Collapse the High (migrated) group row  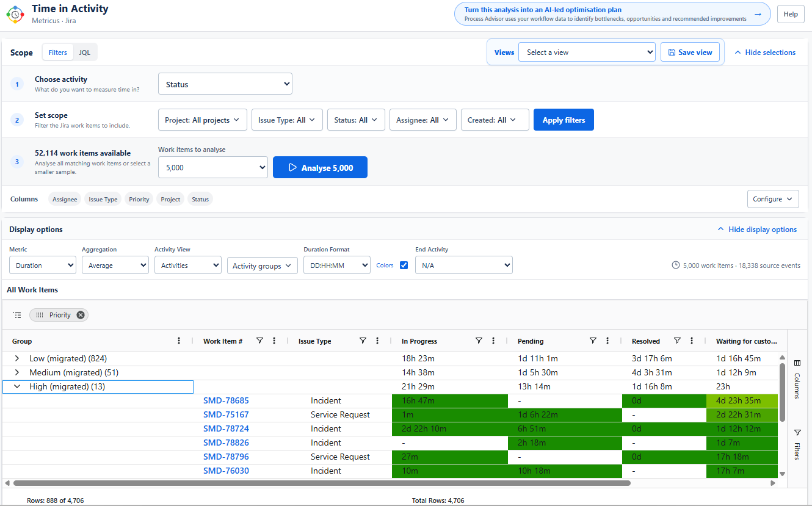(16, 386)
